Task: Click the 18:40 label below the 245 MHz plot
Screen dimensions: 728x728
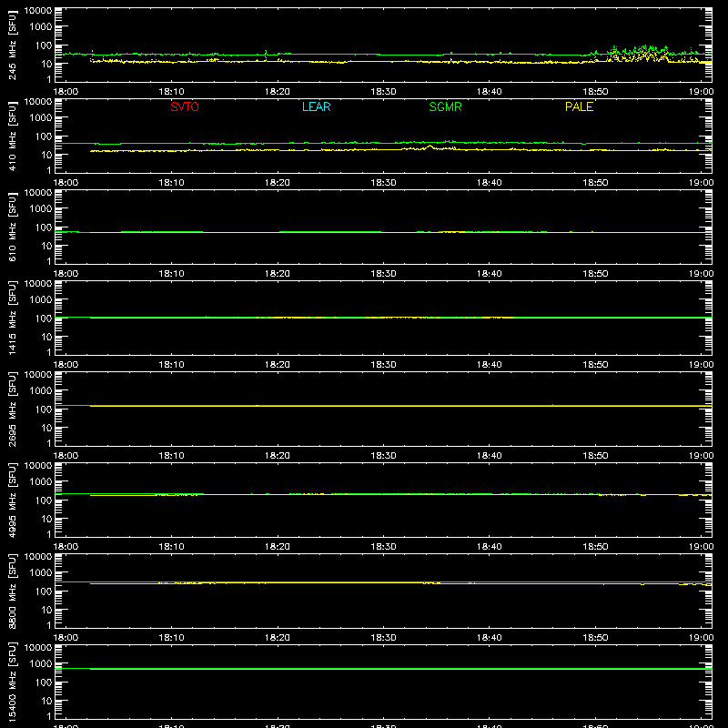Action: click(490, 92)
